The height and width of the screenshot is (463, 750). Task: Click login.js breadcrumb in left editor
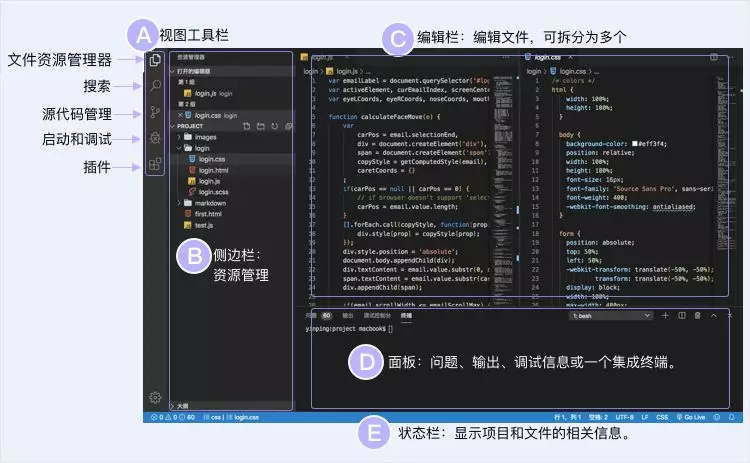click(345, 71)
